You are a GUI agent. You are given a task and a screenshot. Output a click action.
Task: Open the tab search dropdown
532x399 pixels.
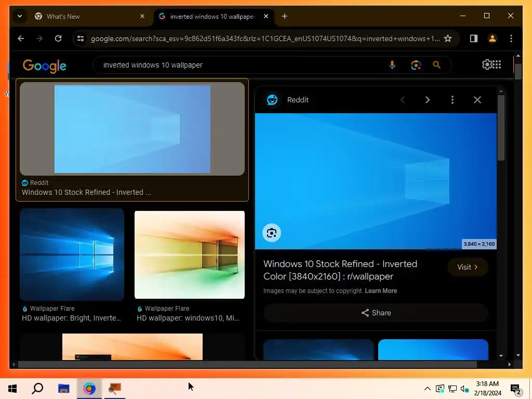click(x=20, y=16)
